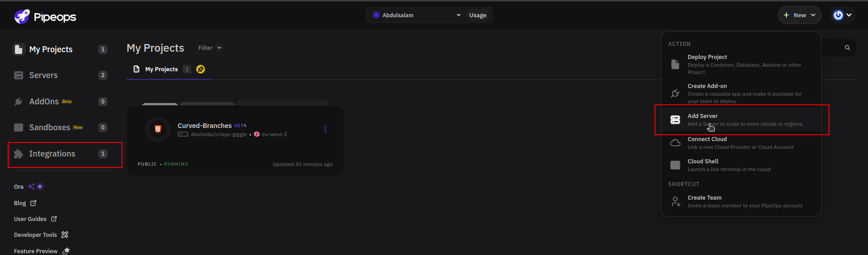Click the Deploy Project document icon

coord(675,64)
